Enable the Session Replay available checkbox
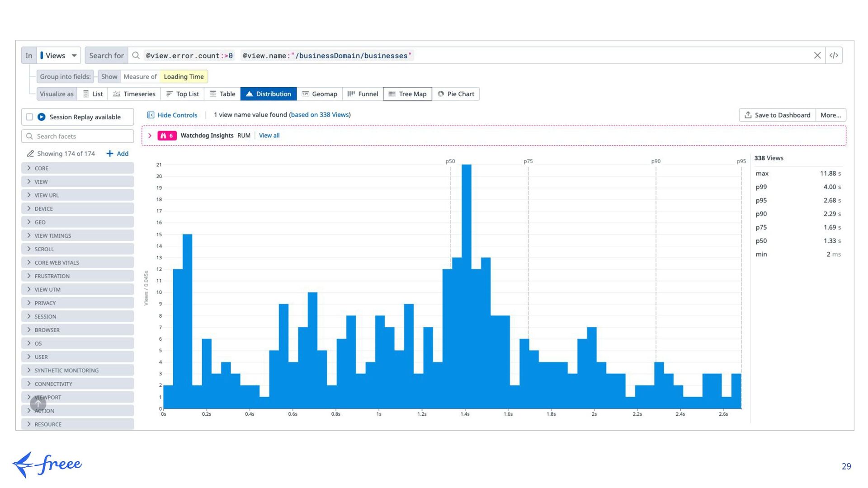The image size is (868, 488). click(30, 117)
